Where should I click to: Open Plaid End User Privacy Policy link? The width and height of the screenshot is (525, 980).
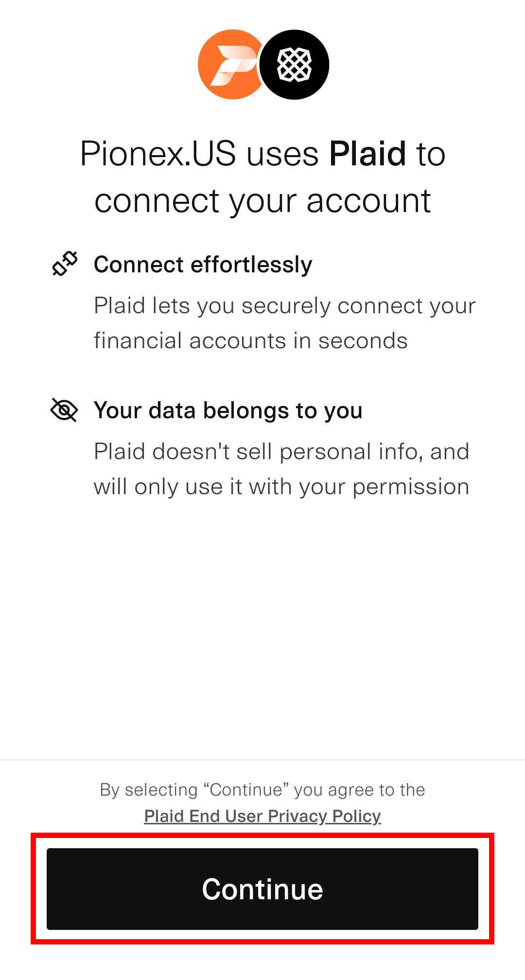point(262,816)
